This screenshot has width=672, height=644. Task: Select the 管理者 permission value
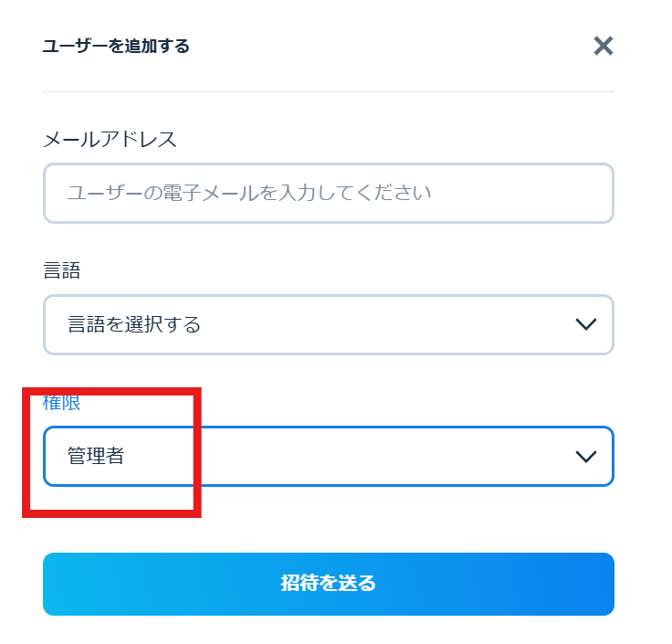click(96, 456)
